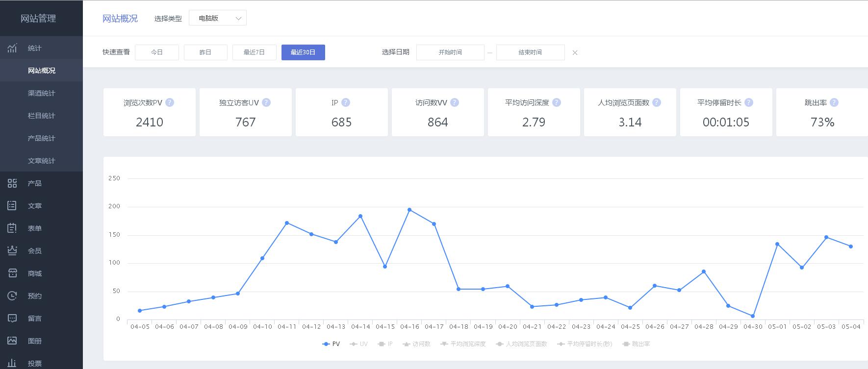The height and width of the screenshot is (369, 868).
Task: Open the 电脑版 type dropdown
Action: (218, 18)
